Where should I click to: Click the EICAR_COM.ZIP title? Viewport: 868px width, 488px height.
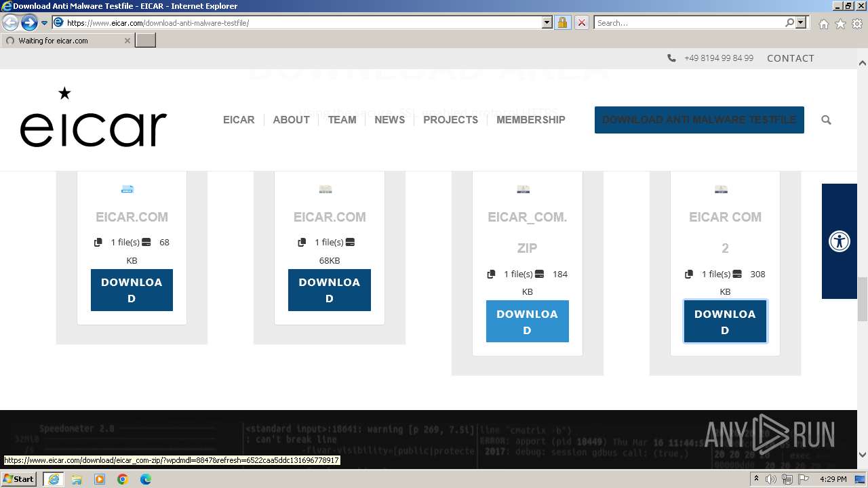[x=527, y=232]
